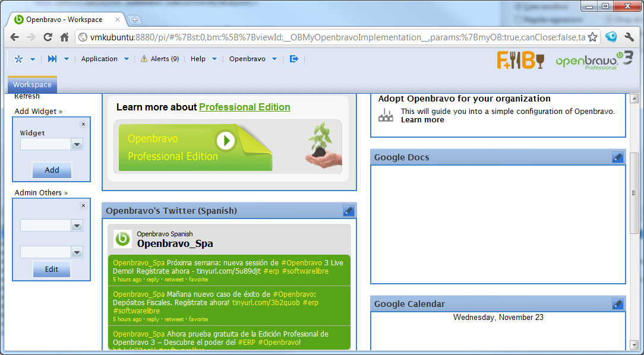Click the logout exit icon
This screenshot has height=355, width=644.
point(293,59)
